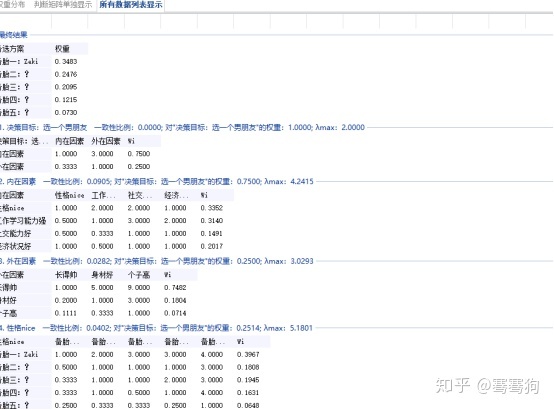Select Wi value 0.1945 in the 性格nice table
This screenshot has height=410, width=554.
pyautogui.click(x=248, y=380)
